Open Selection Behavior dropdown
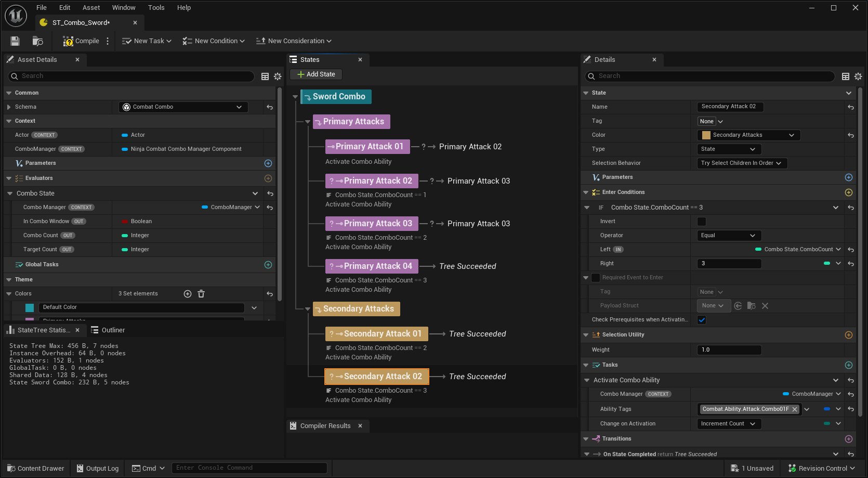This screenshot has height=478, width=868. pos(742,163)
